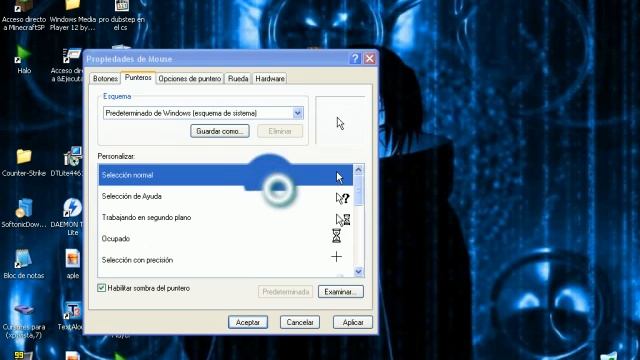Click the Aplicar button

tap(353, 322)
